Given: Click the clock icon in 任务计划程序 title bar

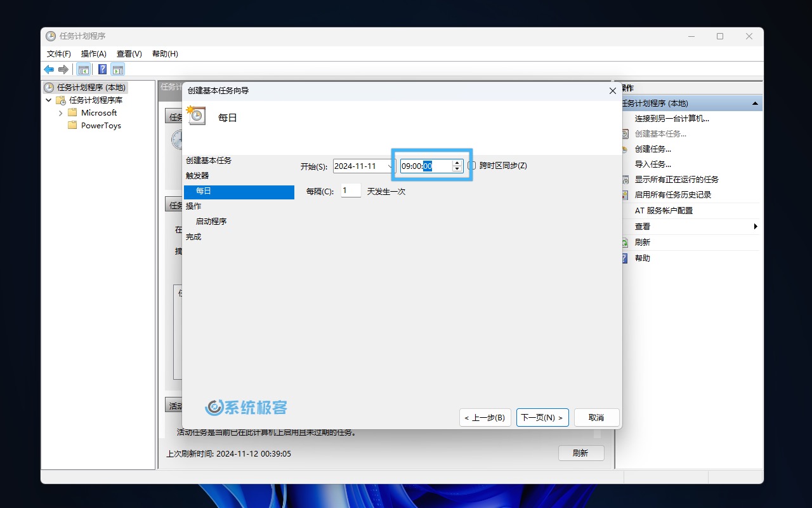Looking at the screenshot, I should coord(51,36).
